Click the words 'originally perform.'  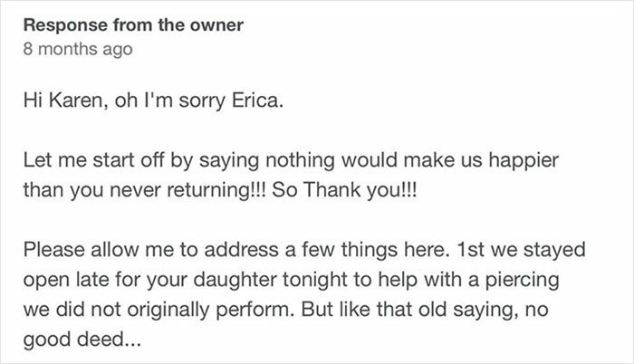tap(210, 311)
